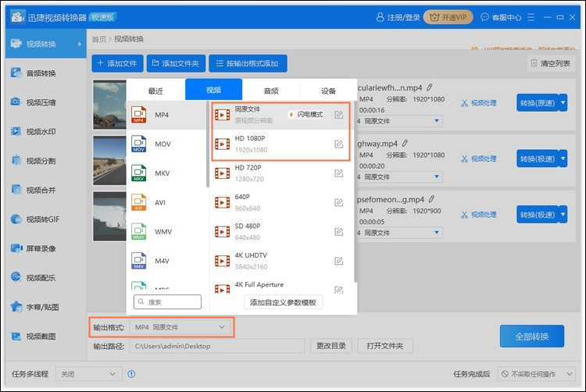
Task: Open 视频水印 in the sidebar
Action: pos(45,131)
